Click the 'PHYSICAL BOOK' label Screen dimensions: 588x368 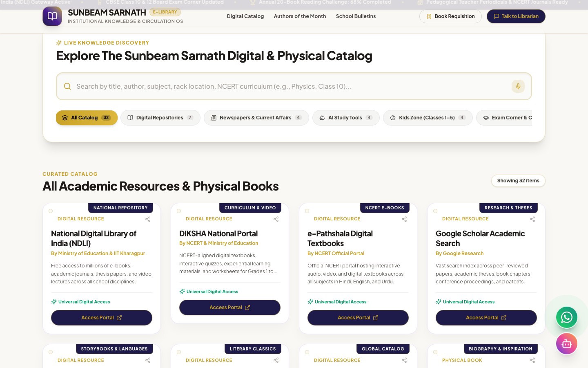point(462,360)
